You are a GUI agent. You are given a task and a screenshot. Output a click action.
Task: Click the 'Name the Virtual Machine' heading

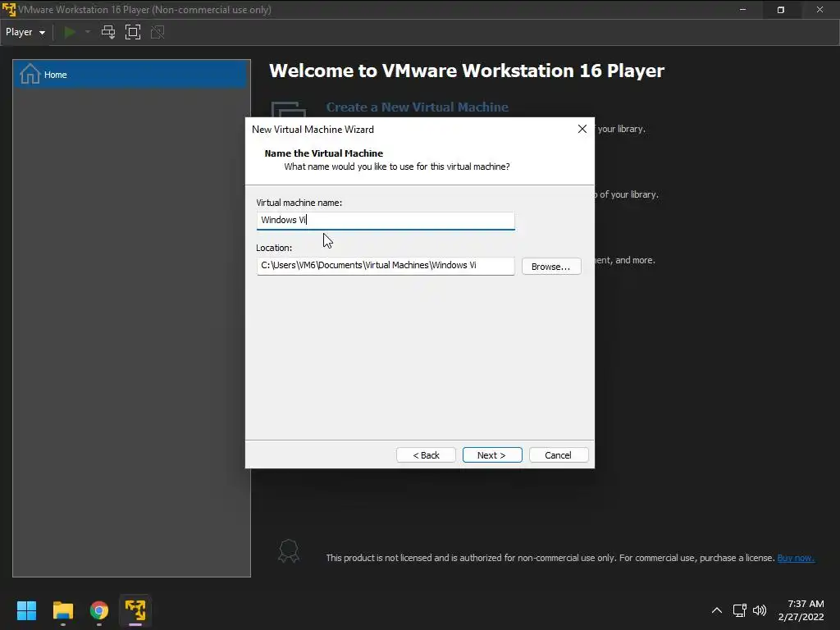coord(323,153)
